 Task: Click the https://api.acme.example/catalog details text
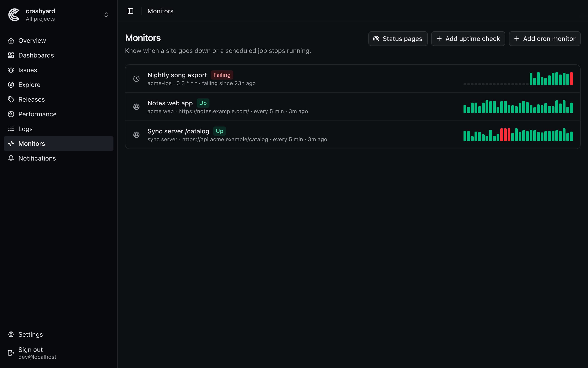click(x=225, y=139)
